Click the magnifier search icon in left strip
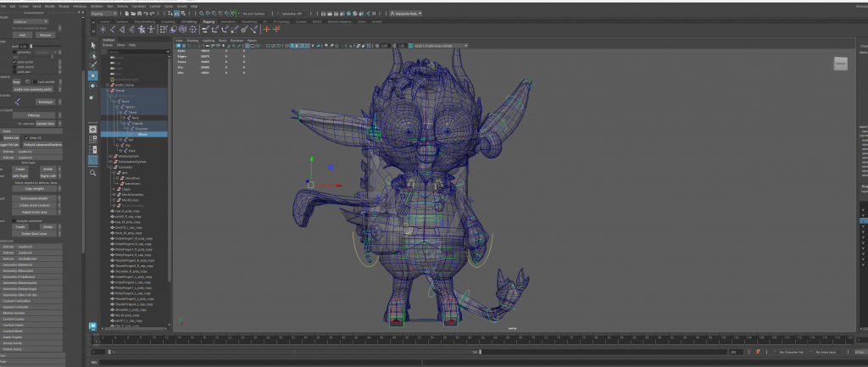Image resolution: width=868 pixels, height=367 pixels. 93,173
